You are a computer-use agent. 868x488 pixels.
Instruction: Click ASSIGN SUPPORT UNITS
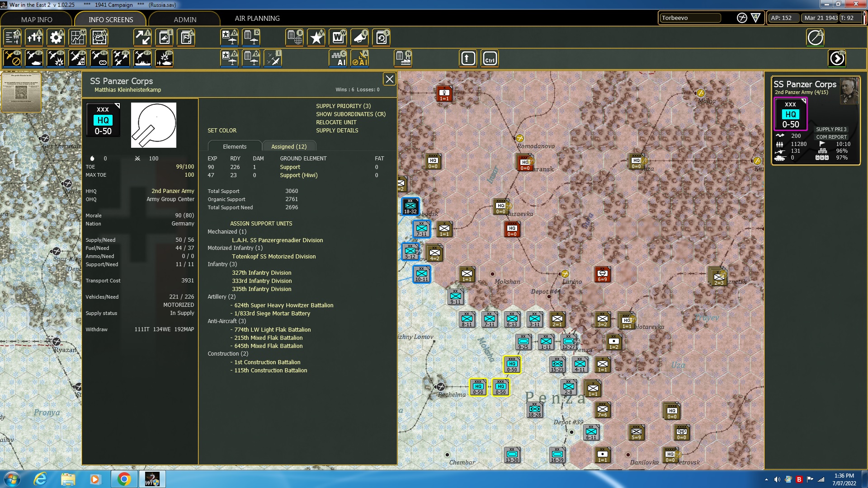261,224
